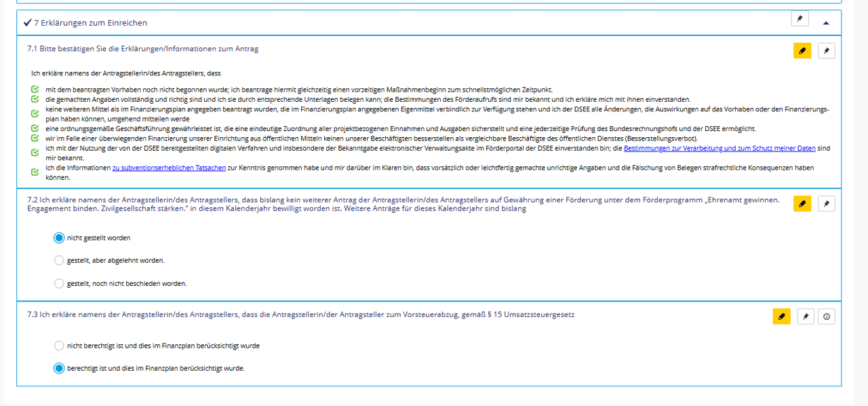Click pin icon for question 7.1
Viewport: 868px width, 406px height.
click(x=826, y=51)
